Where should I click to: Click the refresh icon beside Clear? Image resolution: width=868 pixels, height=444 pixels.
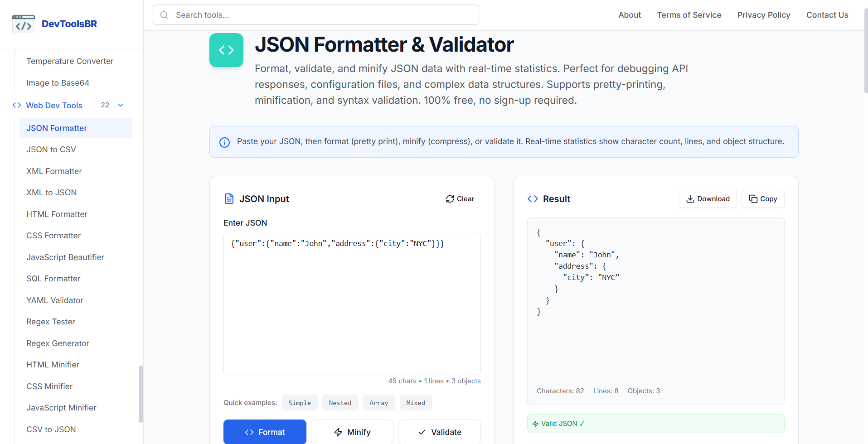[450, 198]
